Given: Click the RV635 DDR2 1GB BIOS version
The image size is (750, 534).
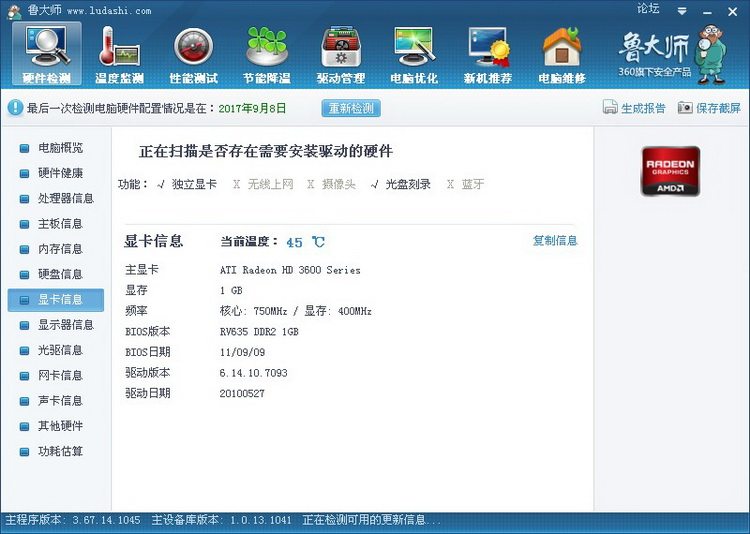Looking at the screenshot, I should (259, 332).
